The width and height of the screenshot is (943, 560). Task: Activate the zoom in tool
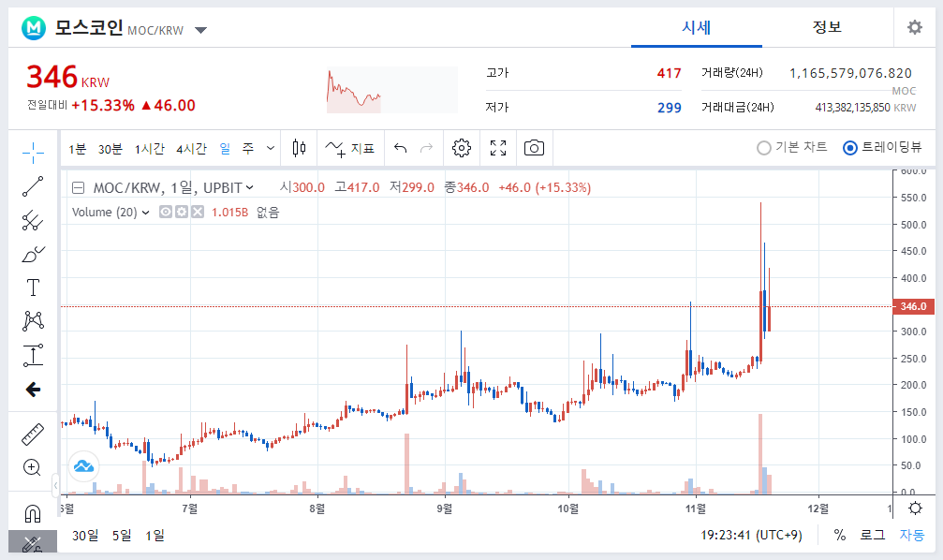(x=32, y=467)
